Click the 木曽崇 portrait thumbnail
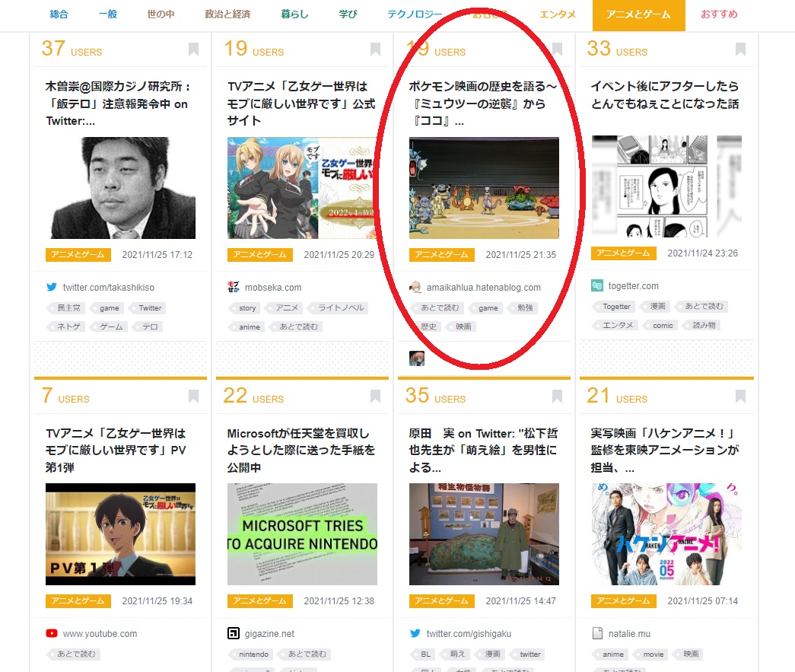Viewport: 795px width, 672px height. coord(120,188)
